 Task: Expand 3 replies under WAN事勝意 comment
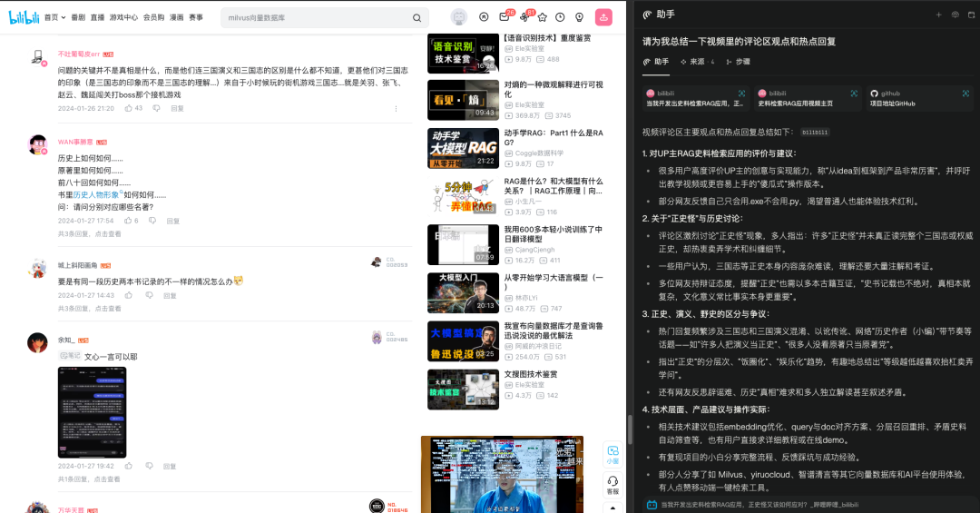89,234
